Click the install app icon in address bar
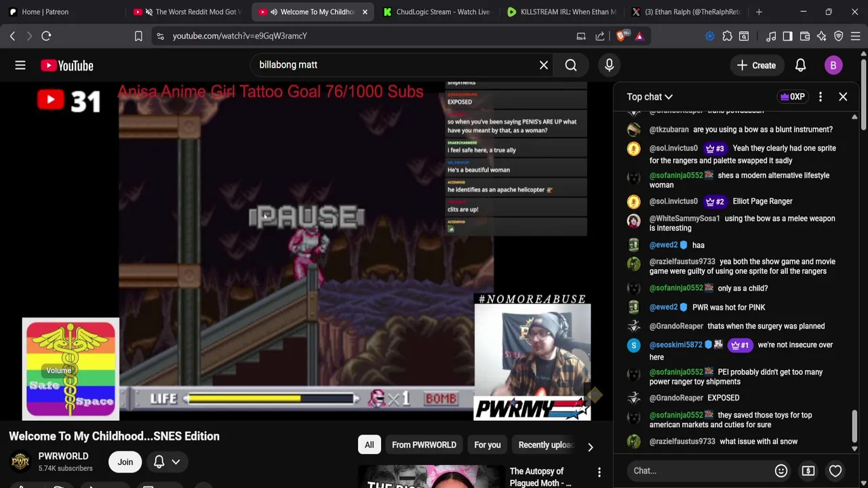Screen dimensions: 868x488 click(x=581, y=36)
